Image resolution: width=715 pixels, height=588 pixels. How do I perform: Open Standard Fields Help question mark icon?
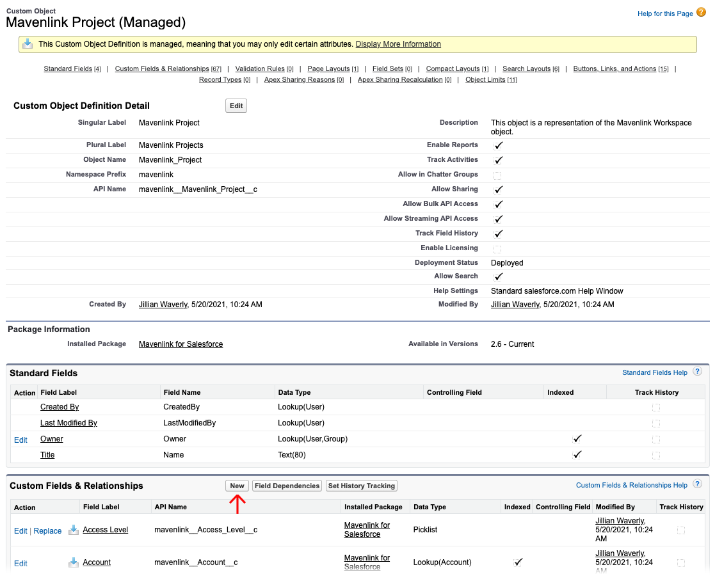point(697,372)
